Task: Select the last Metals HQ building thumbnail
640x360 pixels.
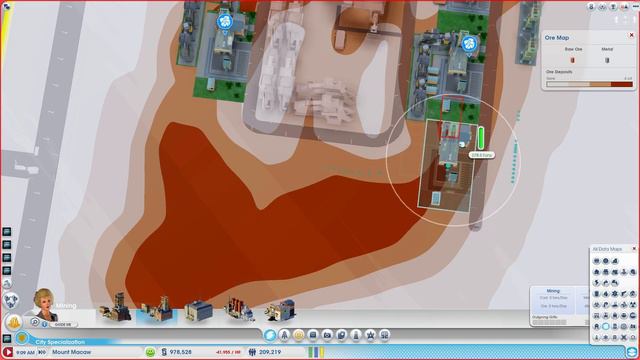Action: (281, 310)
